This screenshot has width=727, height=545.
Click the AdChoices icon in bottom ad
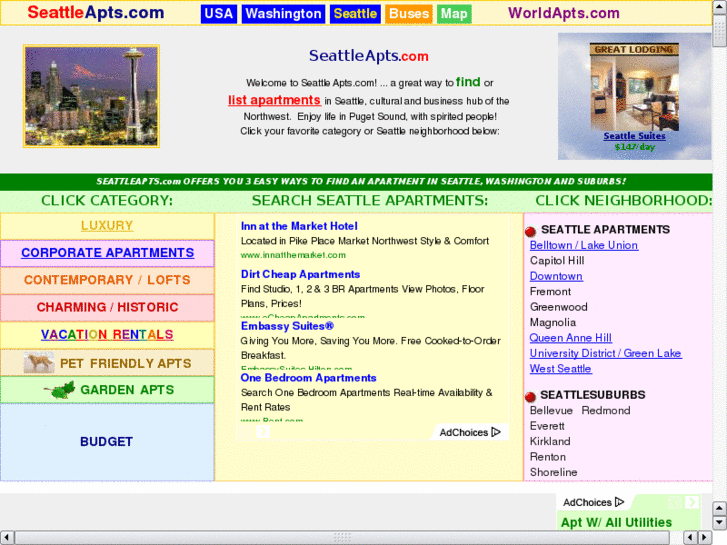[x=619, y=502]
